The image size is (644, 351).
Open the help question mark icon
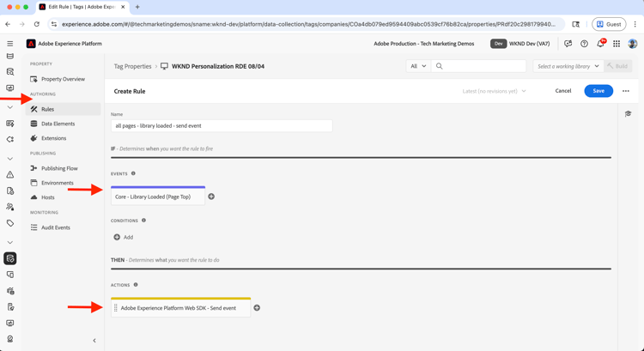pos(584,44)
